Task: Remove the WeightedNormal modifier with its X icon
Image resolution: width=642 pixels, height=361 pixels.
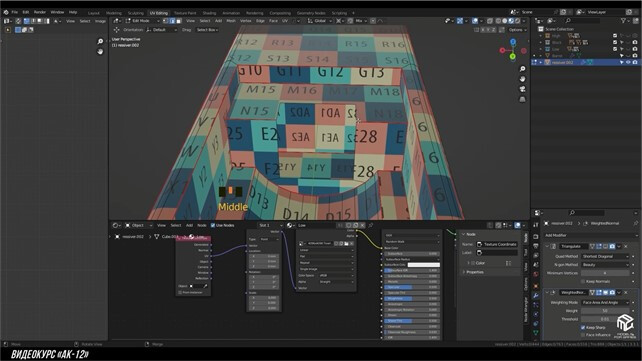Action: pos(626,293)
